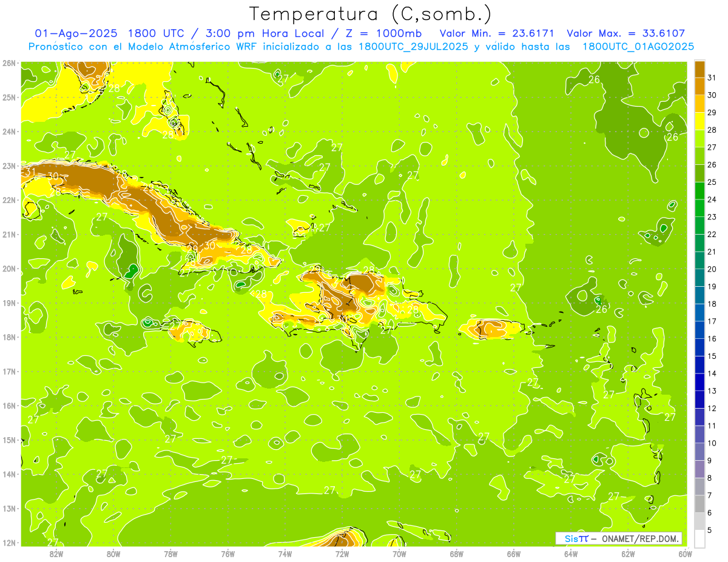Click the color legend number "5"

[x=711, y=530]
